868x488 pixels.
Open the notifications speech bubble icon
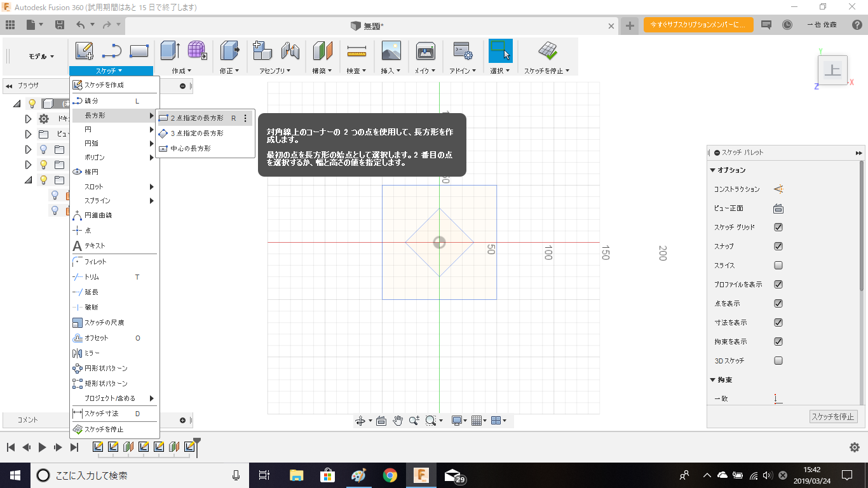766,25
